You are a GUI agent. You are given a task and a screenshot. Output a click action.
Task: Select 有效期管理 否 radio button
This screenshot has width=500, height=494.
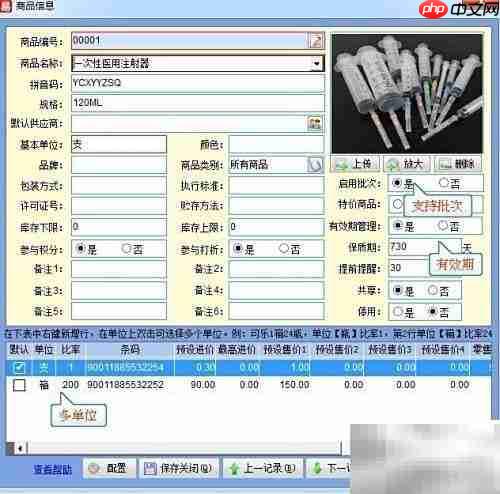[x=443, y=226]
